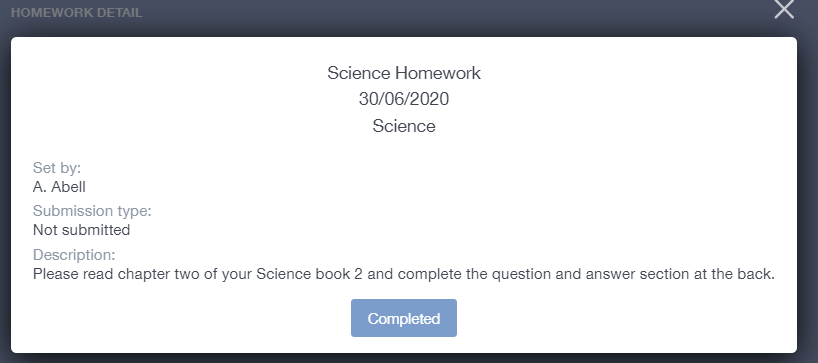This screenshot has width=818, height=363.
Task: Click the dark overlay beside the HOMEWORK DETAIL header
Action: click(x=417, y=16)
